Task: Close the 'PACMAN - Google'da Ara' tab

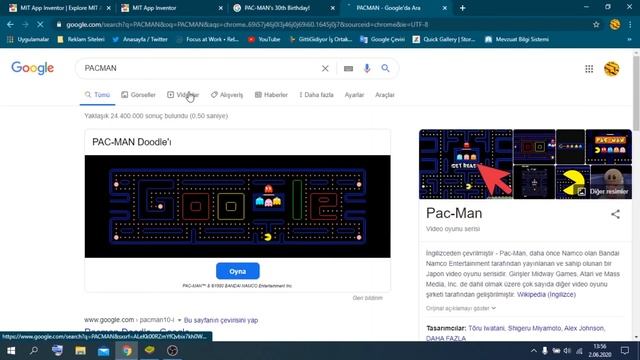Action: point(444,8)
